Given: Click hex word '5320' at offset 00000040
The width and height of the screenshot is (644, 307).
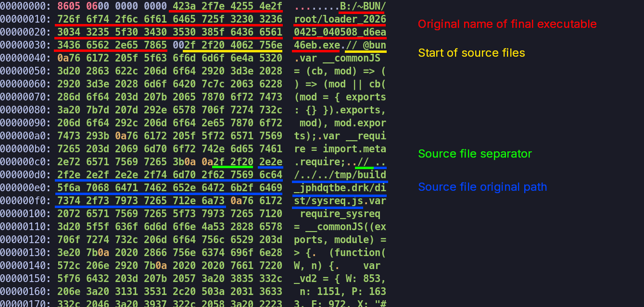Looking at the screenshot, I should 271,58.
